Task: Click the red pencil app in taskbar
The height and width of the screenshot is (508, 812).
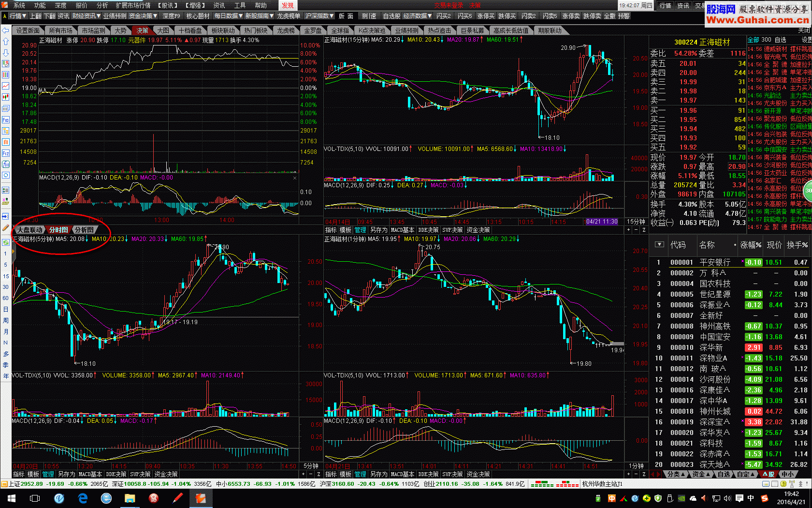Action: (x=177, y=498)
